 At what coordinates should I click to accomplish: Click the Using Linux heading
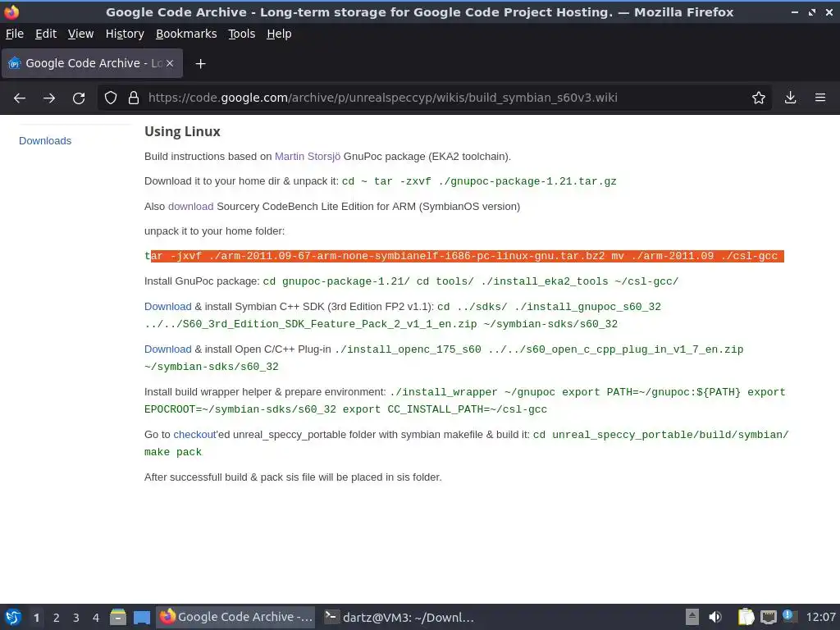tap(182, 132)
